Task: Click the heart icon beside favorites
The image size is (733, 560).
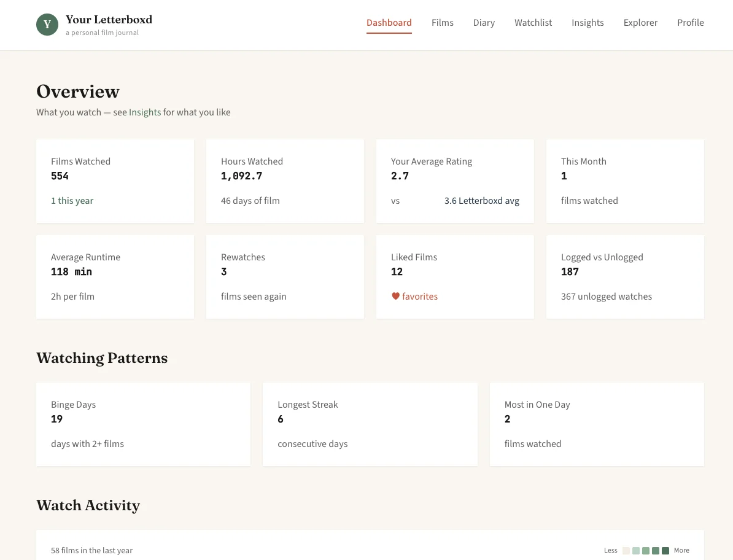Action: coord(395,296)
